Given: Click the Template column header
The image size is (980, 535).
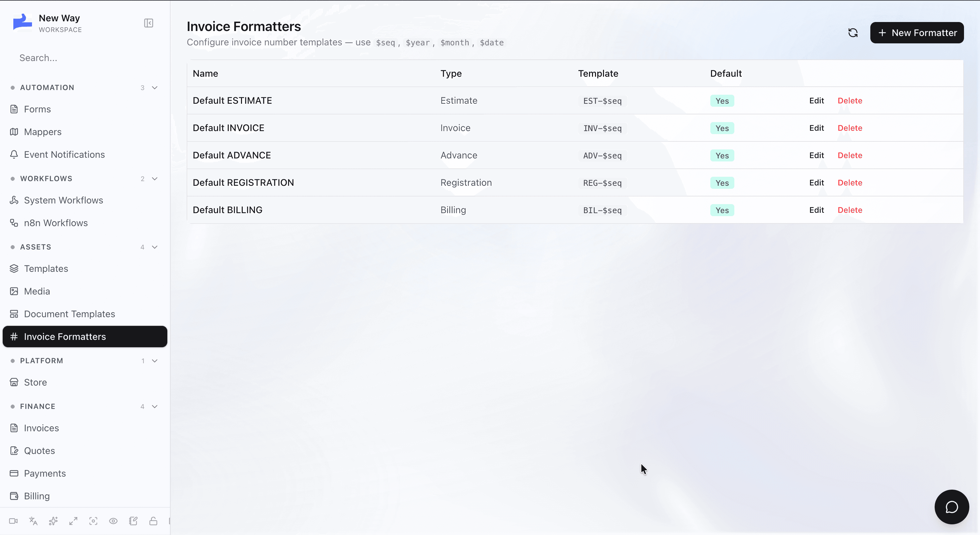Looking at the screenshot, I should coord(598,73).
